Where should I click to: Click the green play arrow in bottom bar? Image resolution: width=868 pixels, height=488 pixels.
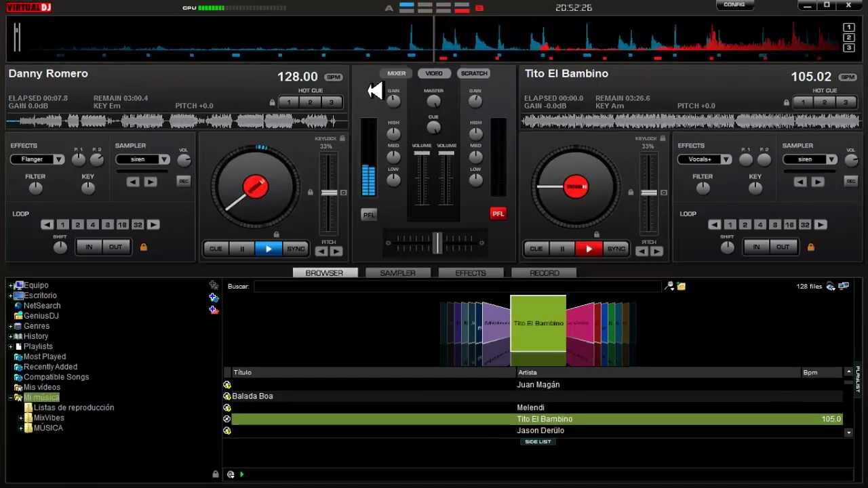242,474
